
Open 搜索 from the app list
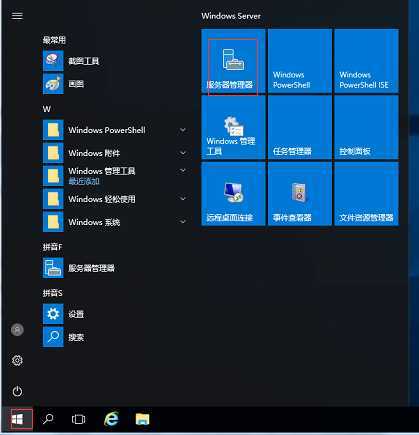click(63, 337)
